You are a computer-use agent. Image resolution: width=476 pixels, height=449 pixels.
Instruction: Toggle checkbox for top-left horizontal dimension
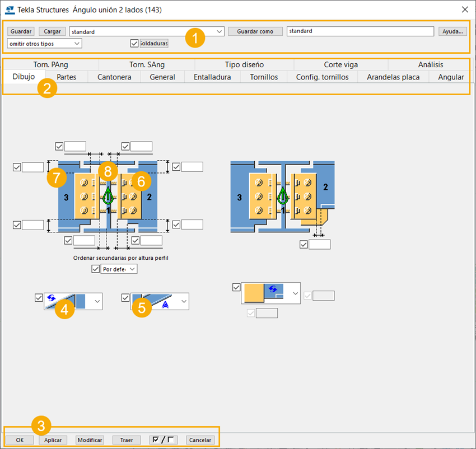click(59, 146)
